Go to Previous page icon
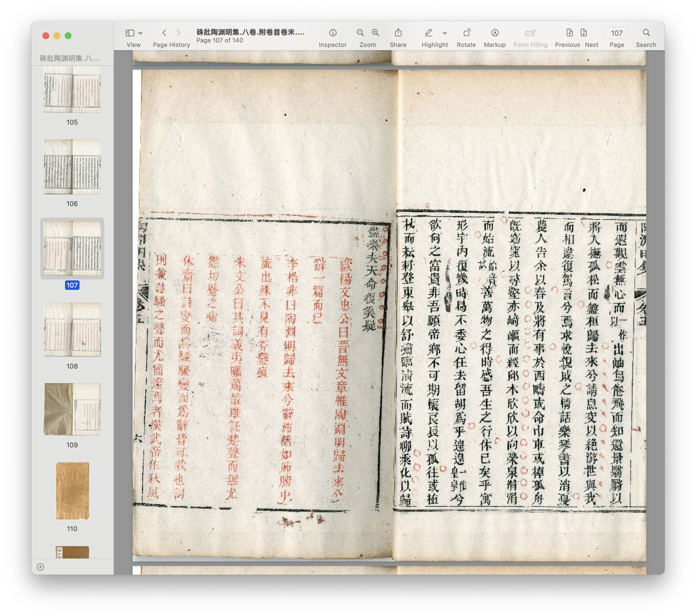696x616 pixels. point(569,33)
